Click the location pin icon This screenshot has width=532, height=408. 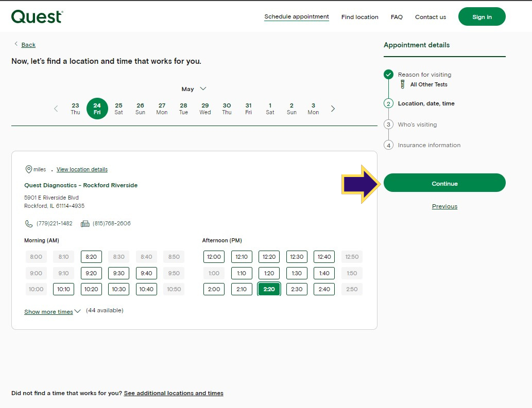point(29,169)
